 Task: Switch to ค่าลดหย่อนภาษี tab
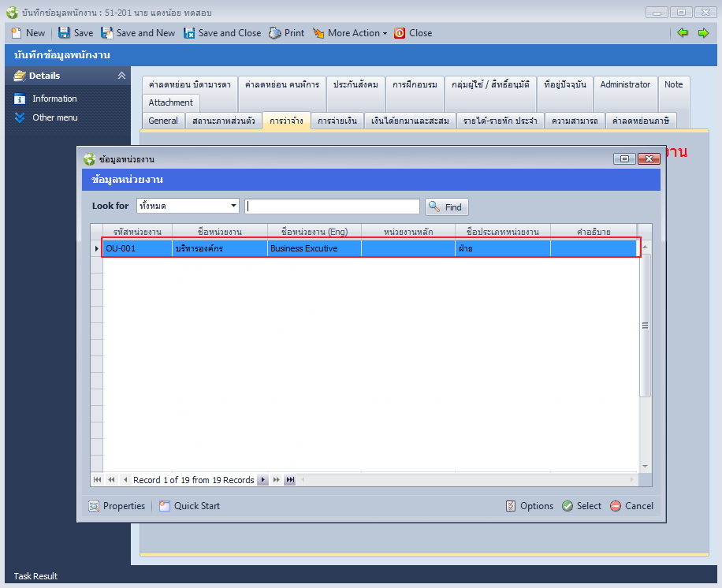(641, 121)
